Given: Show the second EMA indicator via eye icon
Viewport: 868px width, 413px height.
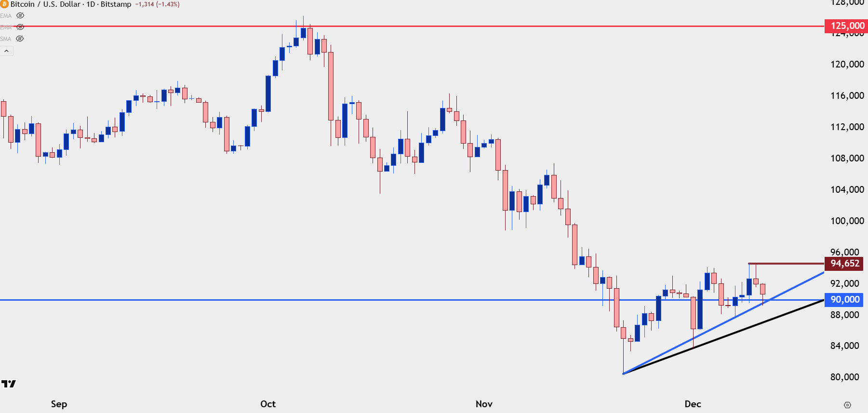Looking at the screenshot, I should (x=20, y=27).
